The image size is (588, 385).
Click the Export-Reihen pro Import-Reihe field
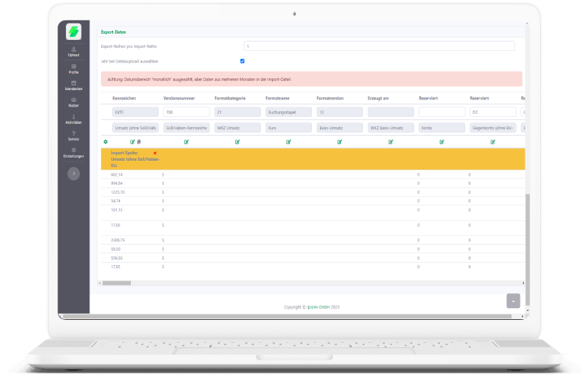(379, 46)
